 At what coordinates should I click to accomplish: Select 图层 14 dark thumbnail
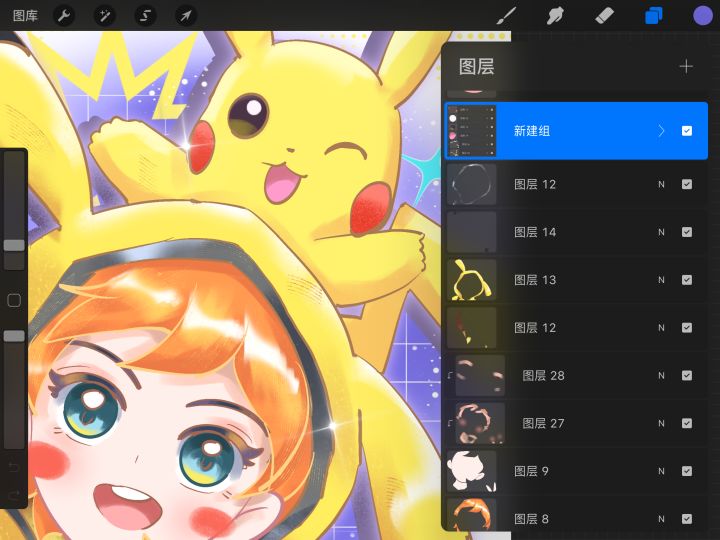[472, 232]
